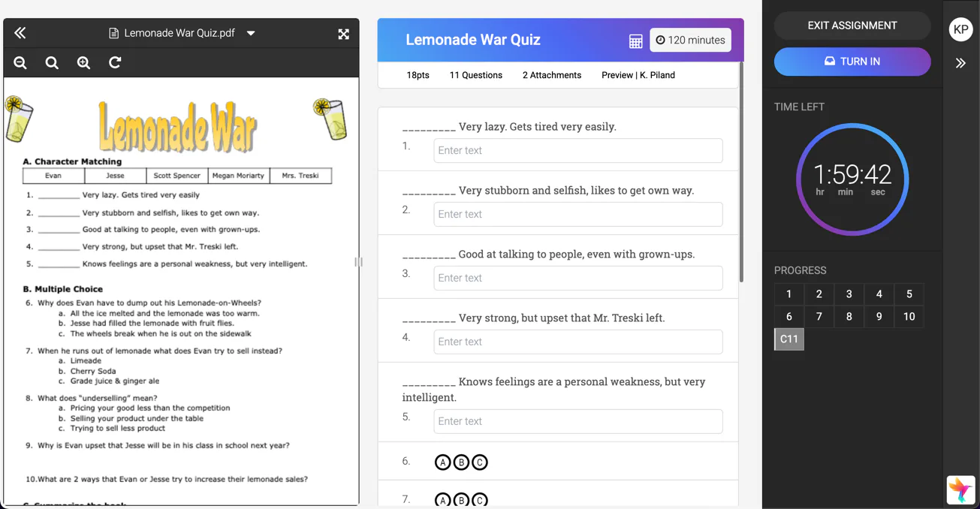Go to question C11 in progress
Screen dimensions: 980x509
point(789,339)
